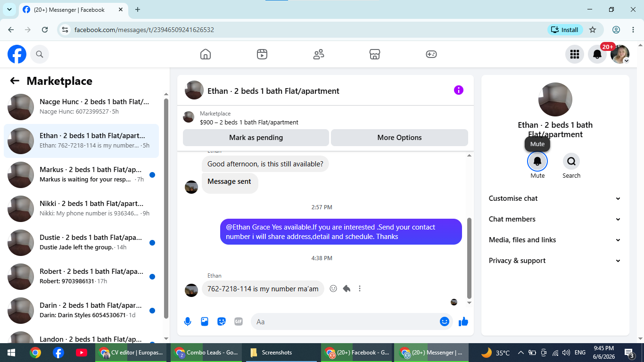Click the Facebook logo
644x362 pixels.
click(17, 54)
